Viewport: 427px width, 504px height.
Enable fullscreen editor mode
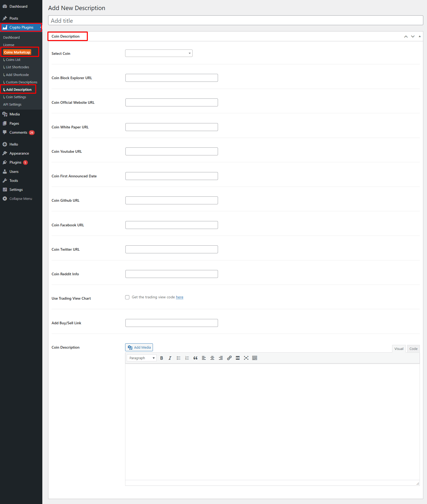point(246,358)
